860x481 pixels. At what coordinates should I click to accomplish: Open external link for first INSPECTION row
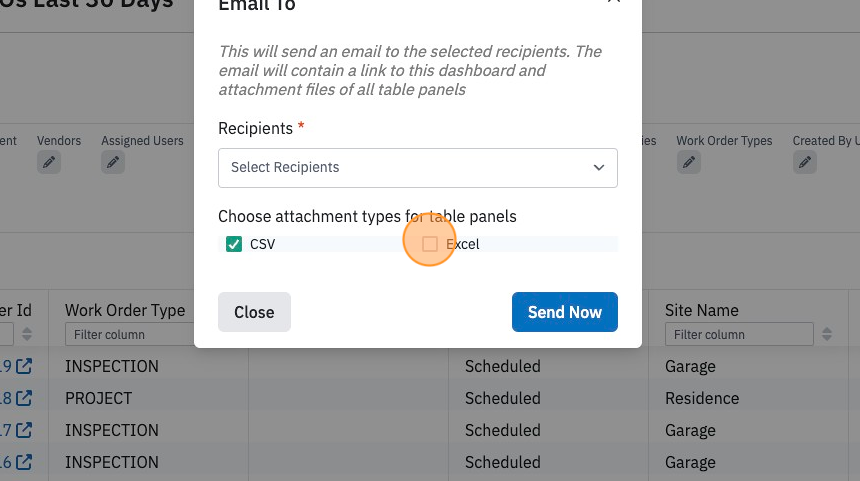24,366
